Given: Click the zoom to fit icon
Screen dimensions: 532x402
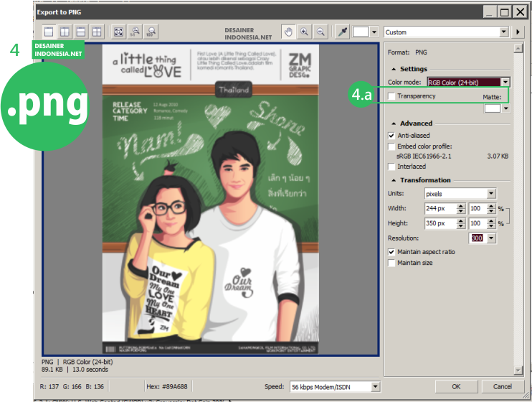Looking at the screenshot, I should tap(118, 32).
